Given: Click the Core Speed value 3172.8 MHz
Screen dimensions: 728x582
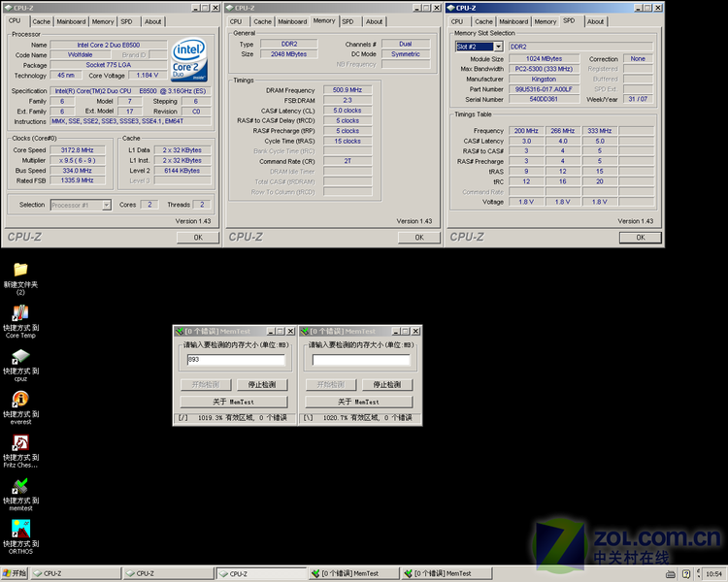Looking at the screenshot, I should [78, 150].
